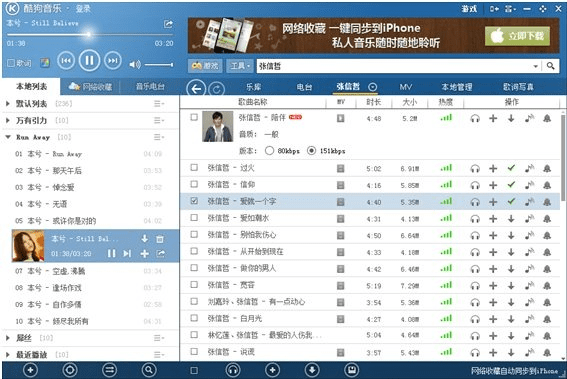Click the music note icon for 张信哲 - 说谎
Screen dimensions: 567x379
point(529,352)
